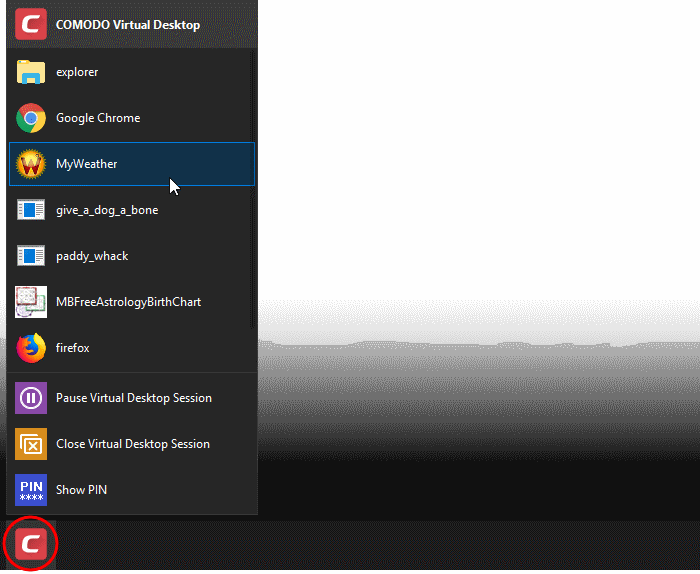Screen dimensions: 700x574
Task: Open the give_a_dog_a_bone document icon
Action: click(31, 210)
